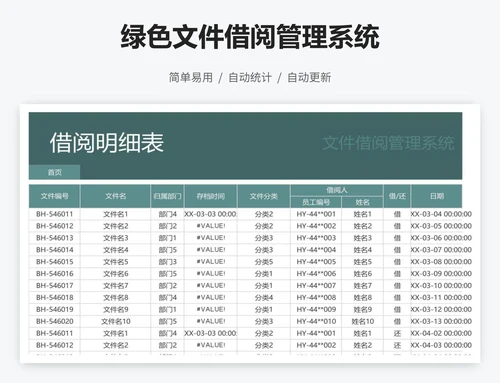Select the 文件名10 cell

(x=116, y=321)
